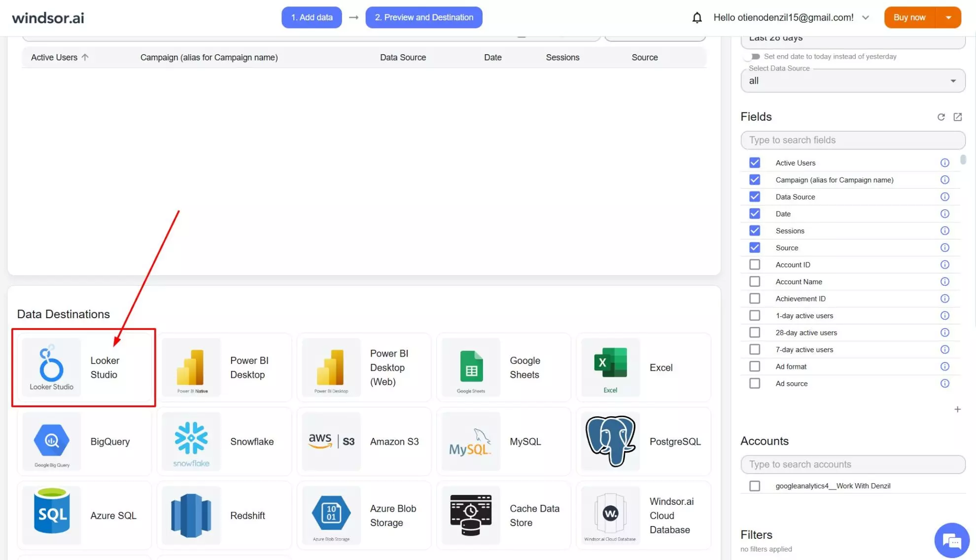
Task: Select the Cache Data Store icon
Action: 471,515
